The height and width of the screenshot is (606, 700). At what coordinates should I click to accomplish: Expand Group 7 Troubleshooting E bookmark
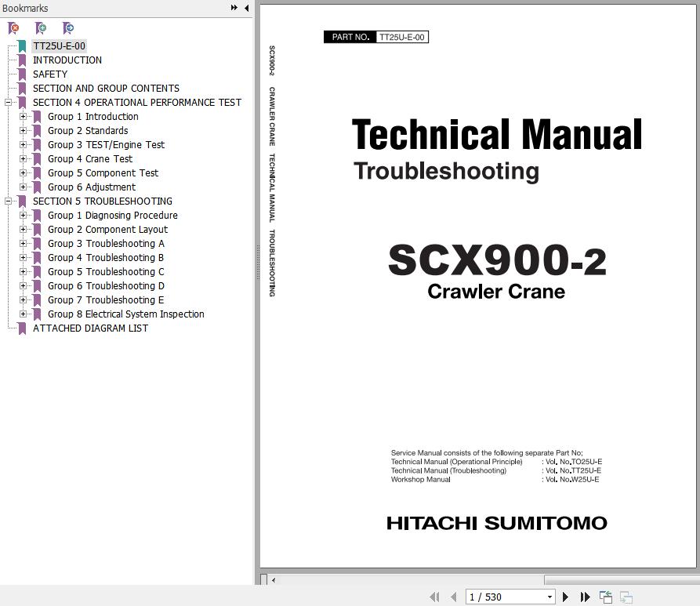23,300
